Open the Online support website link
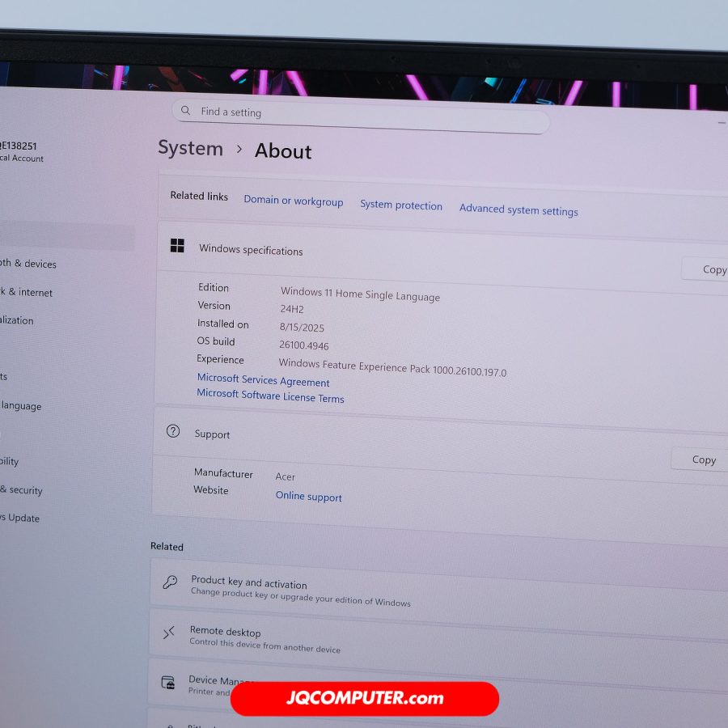The width and height of the screenshot is (728, 728). (x=309, y=497)
